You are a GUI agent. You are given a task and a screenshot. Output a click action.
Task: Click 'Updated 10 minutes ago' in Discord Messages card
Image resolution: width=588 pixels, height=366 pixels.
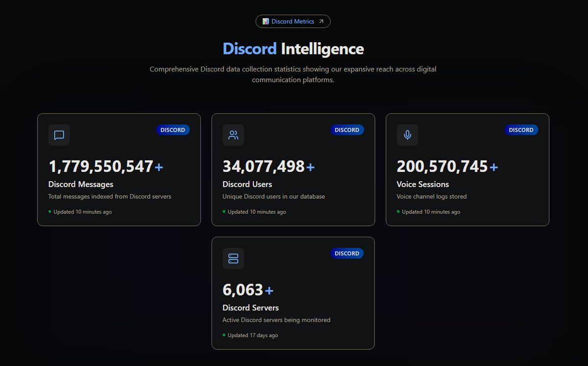(82, 212)
